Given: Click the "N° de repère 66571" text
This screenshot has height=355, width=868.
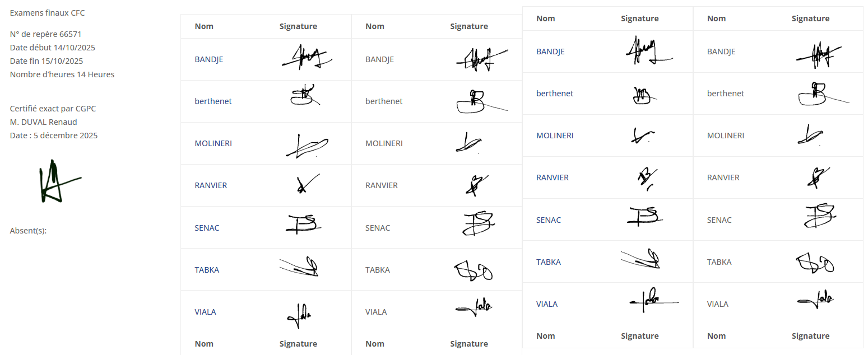Looking at the screenshot, I should pos(46,34).
